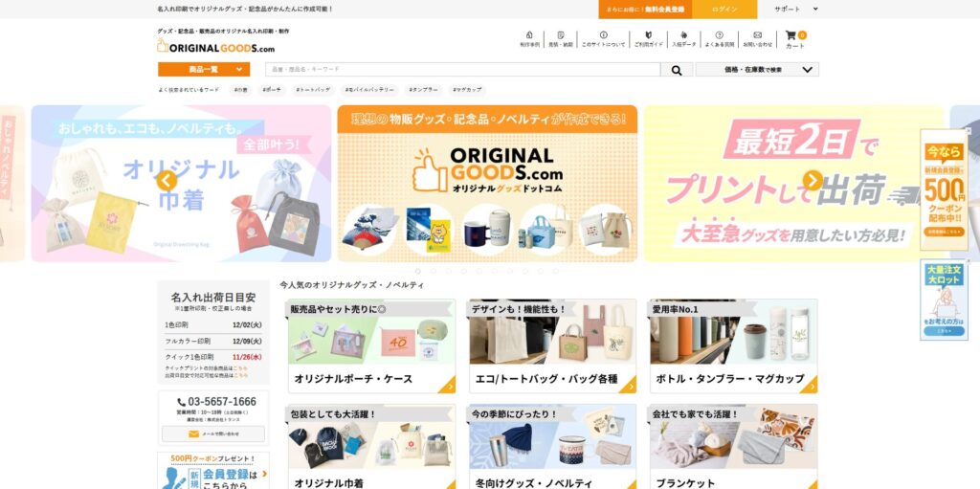The height and width of the screenshot is (489, 980).
Task: Click the 今人気のオリジナルグッズ・ノベルティ heading
Action: tap(352, 285)
